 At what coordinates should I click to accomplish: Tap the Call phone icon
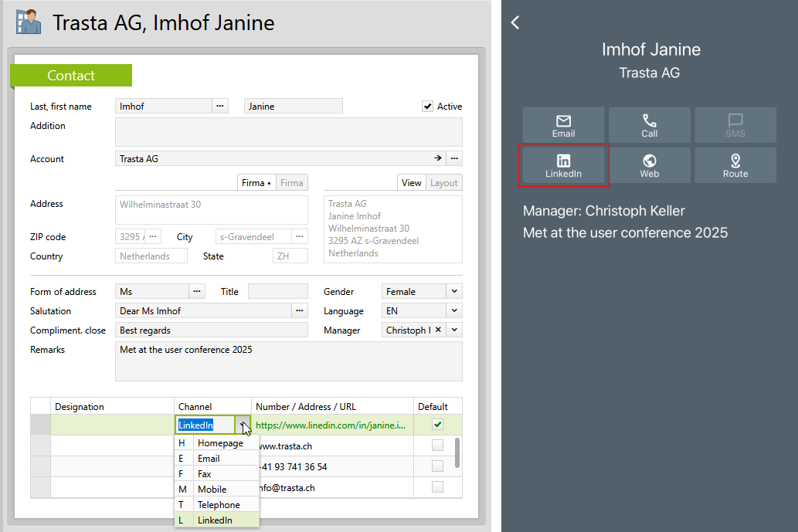(x=649, y=125)
